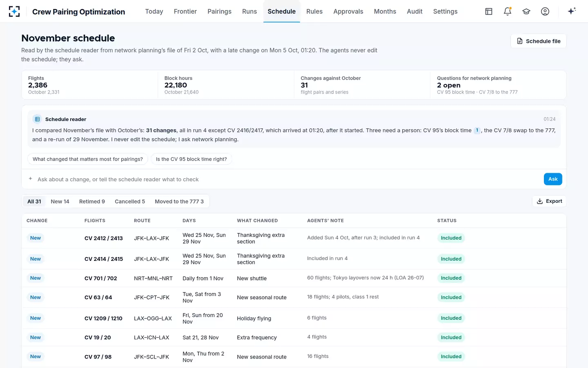Open the graduation cap learning icon
This screenshot has height=368, width=588.
(x=526, y=11)
